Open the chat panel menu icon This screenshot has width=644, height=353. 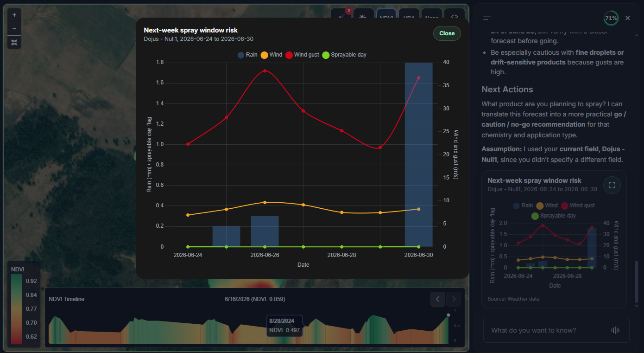(x=487, y=18)
